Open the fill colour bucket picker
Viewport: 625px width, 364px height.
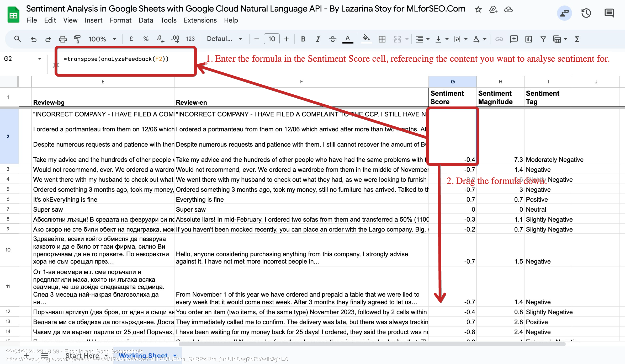366,39
